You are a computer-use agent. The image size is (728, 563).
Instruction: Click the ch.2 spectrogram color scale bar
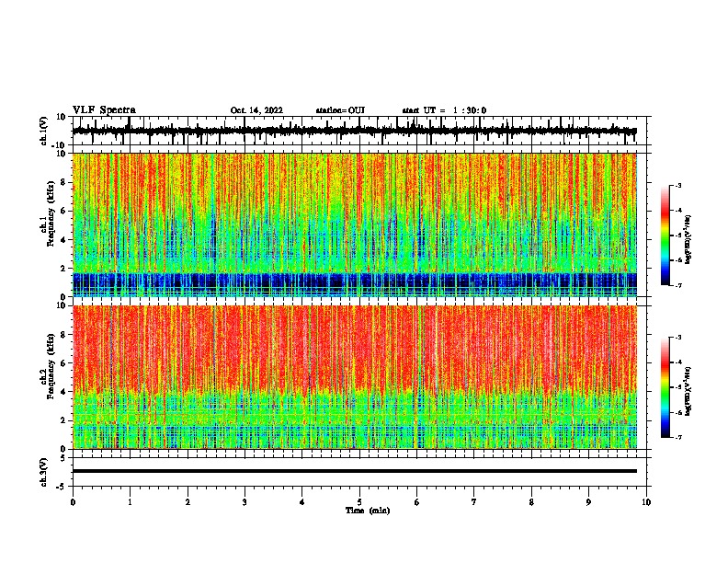click(x=665, y=387)
